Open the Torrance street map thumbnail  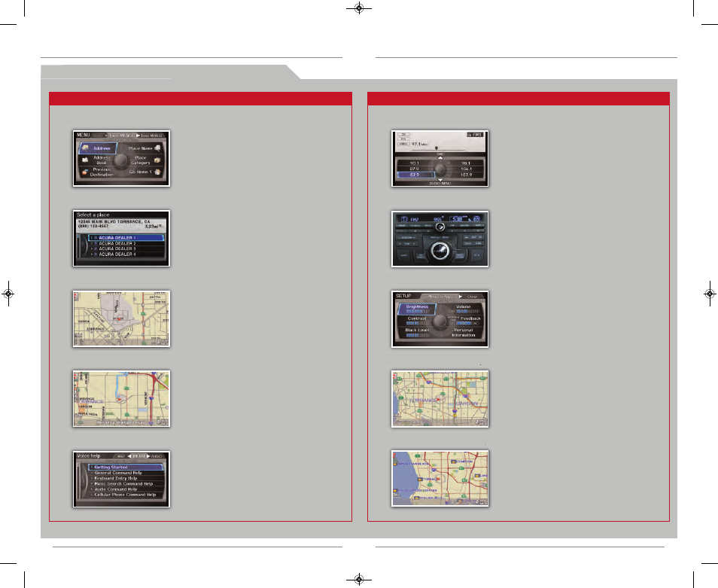coord(121,318)
